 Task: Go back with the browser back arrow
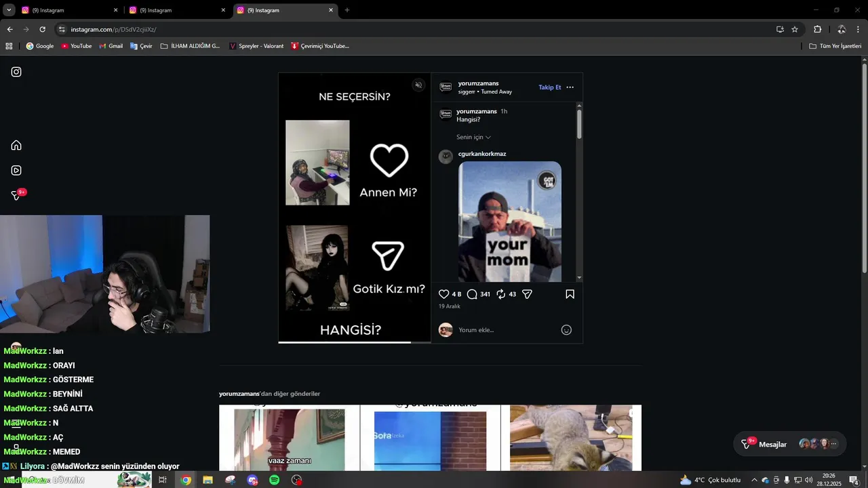point(9,29)
